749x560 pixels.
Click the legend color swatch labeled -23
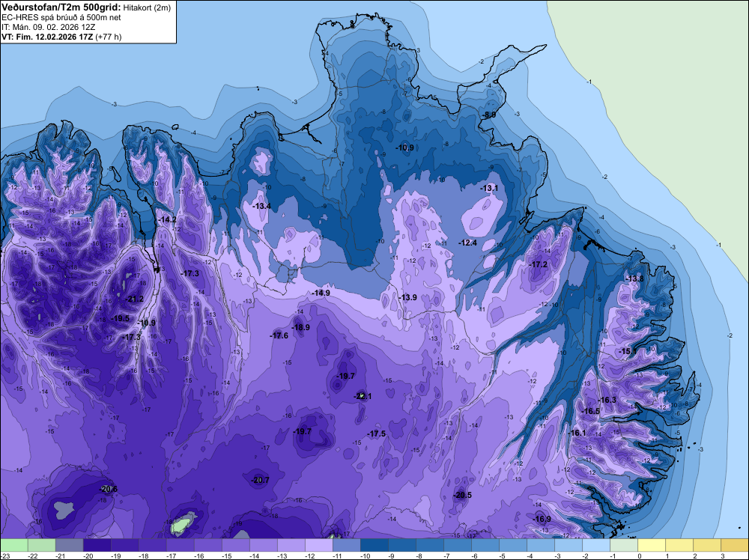pos(13,545)
